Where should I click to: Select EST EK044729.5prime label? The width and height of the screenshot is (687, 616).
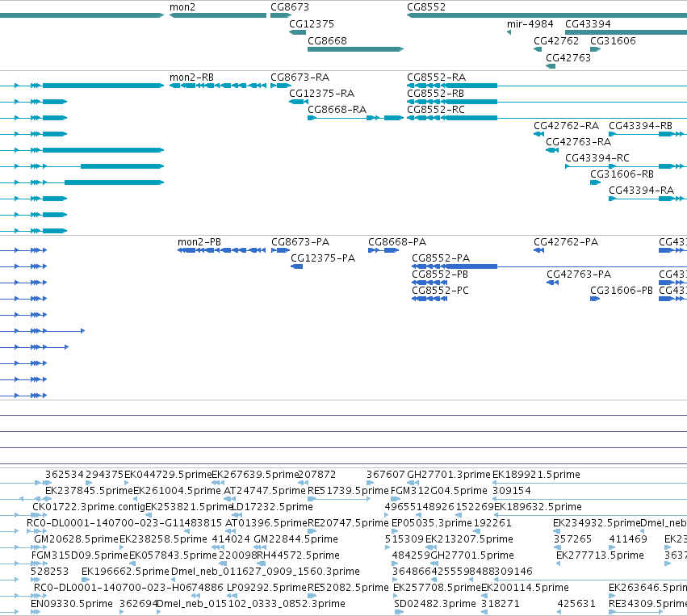[168, 475]
